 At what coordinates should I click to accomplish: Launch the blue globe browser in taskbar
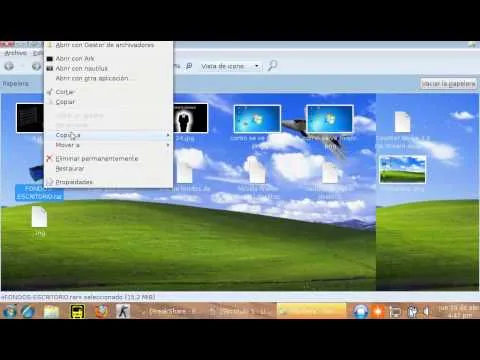tap(28, 312)
